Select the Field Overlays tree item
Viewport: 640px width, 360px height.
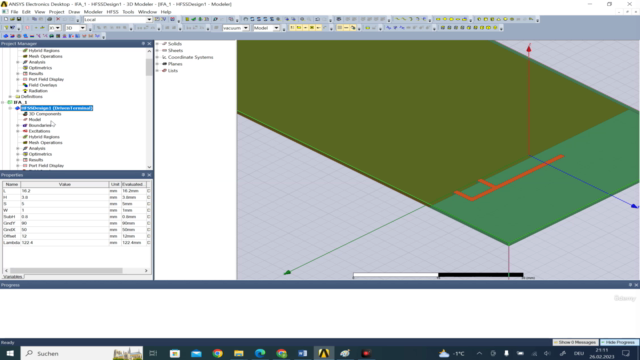pyautogui.click(x=42, y=85)
